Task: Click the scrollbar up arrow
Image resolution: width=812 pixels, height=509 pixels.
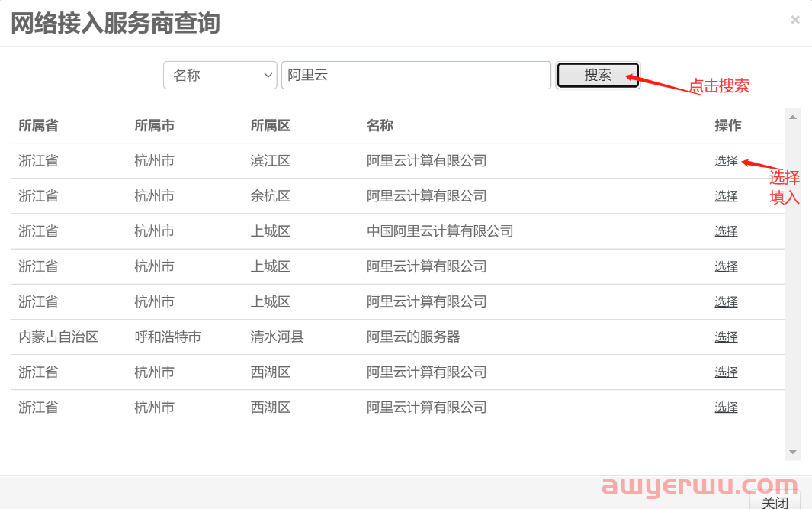Action: (792, 118)
